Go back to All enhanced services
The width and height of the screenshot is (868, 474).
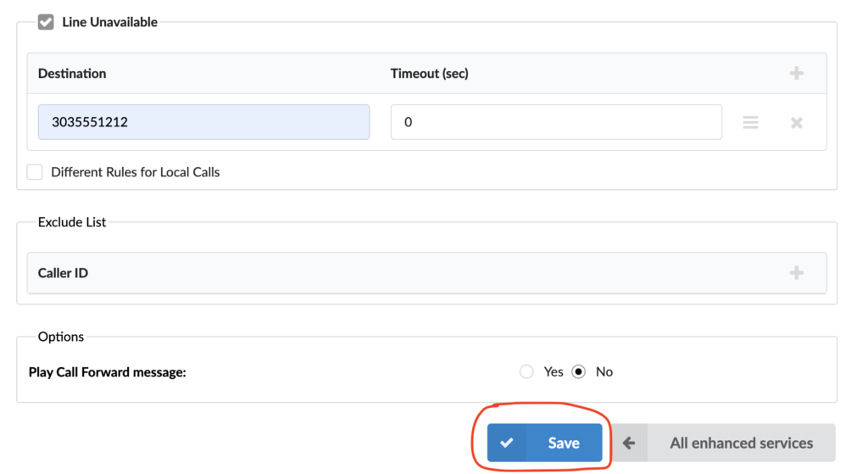click(723, 443)
